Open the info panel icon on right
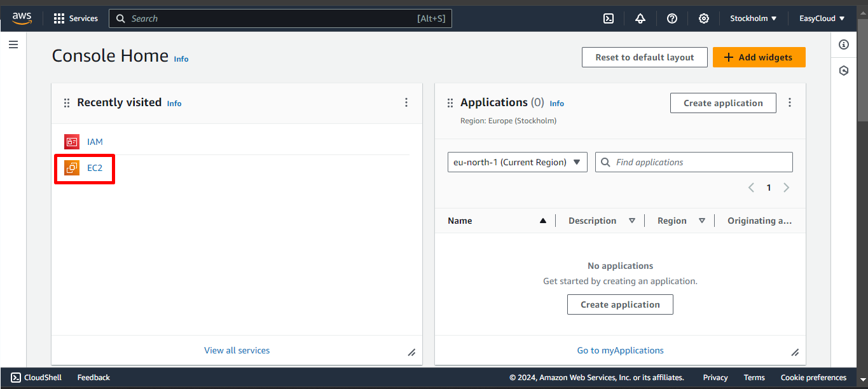 coord(844,44)
